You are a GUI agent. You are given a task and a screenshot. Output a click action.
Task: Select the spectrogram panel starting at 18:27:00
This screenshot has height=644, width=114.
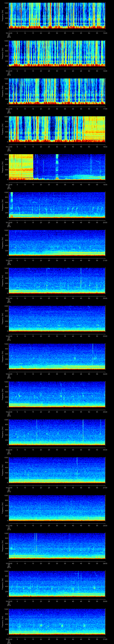57,508
